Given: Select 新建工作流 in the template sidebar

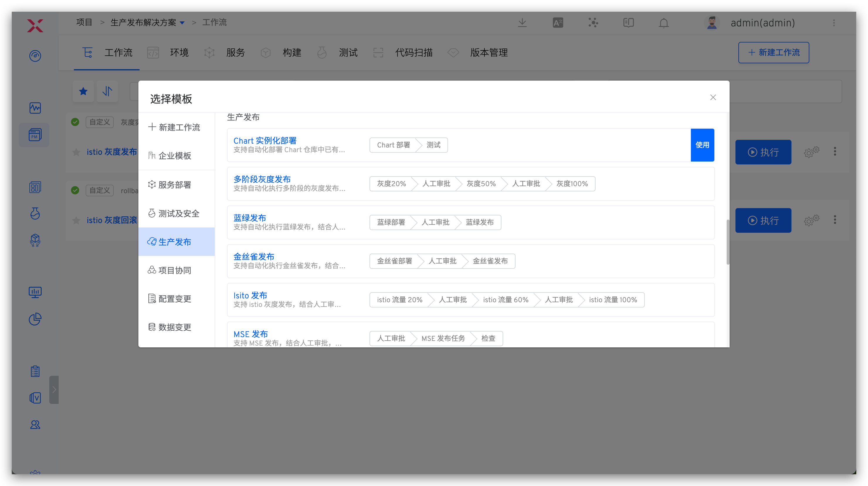Looking at the screenshot, I should (x=177, y=127).
